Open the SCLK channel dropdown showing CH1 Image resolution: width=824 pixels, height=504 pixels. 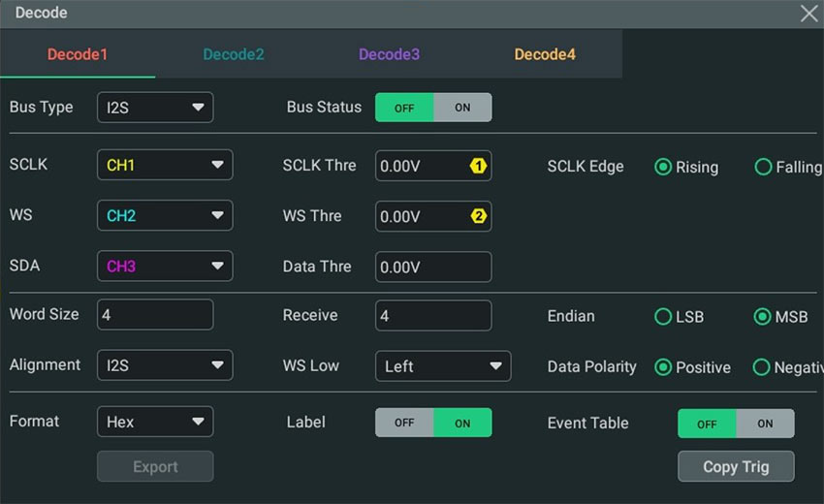(165, 165)
